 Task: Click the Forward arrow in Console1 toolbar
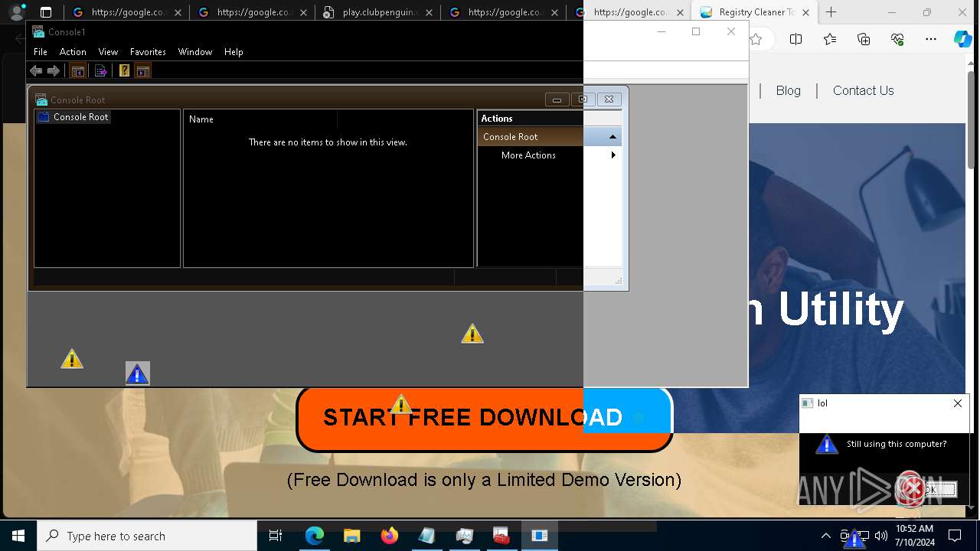[54, 71]
